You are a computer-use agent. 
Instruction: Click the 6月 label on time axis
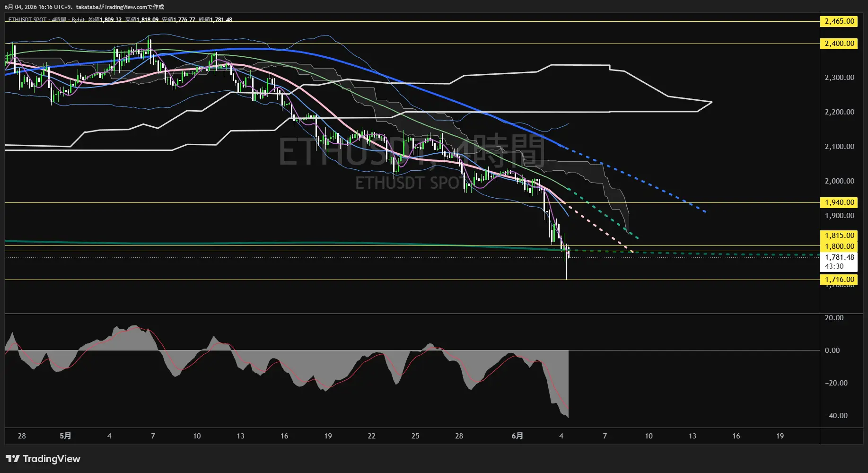click(x=517, y=436)
